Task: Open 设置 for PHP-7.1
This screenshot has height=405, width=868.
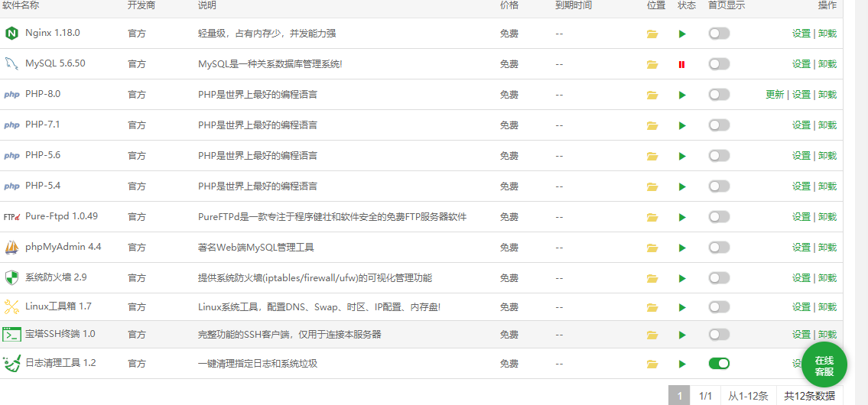Action: click(801, 125)
